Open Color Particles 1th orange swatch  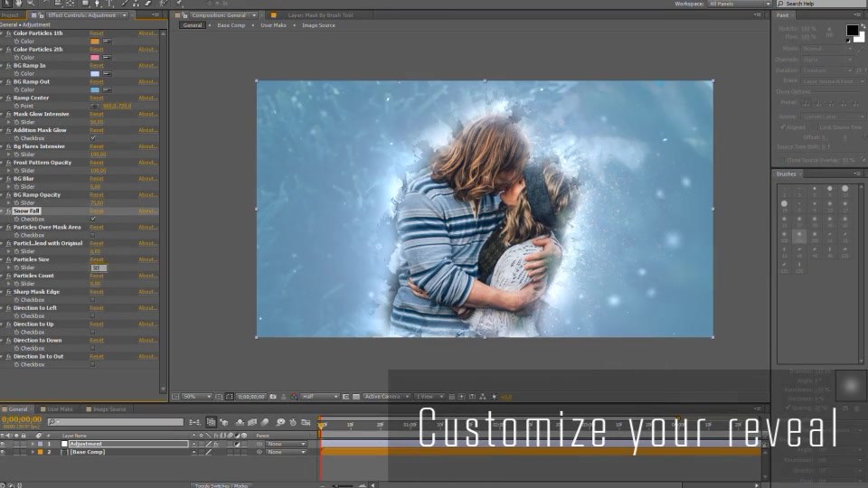95,41
